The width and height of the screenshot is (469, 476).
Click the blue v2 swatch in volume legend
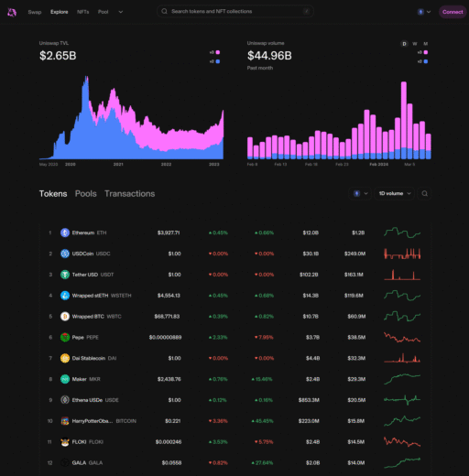426,61
